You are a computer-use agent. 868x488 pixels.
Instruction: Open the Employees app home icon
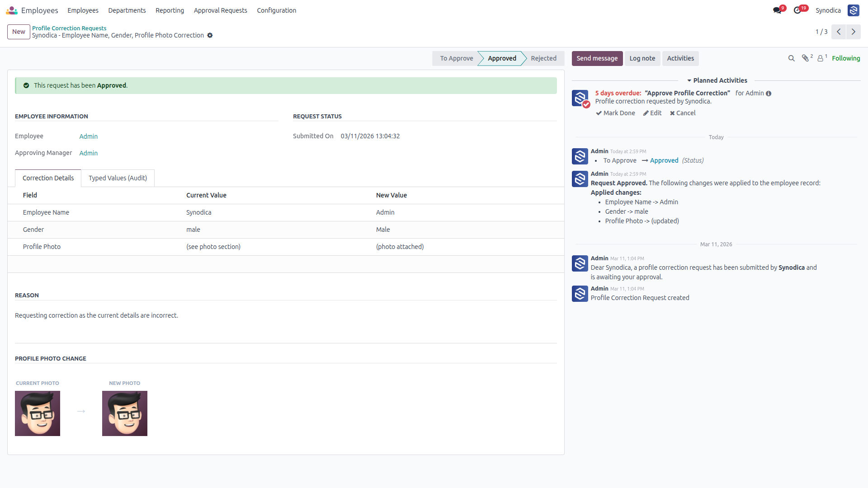point(12,10)
